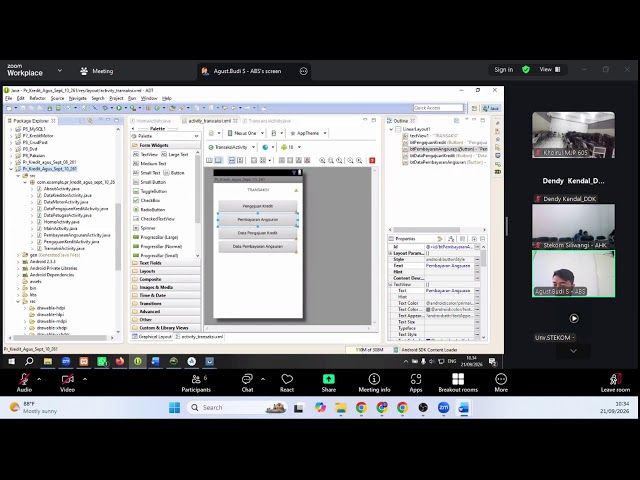Select the Small Button widget in Palette
Viewport: 640px width, 480px height.
click(149, 182)
